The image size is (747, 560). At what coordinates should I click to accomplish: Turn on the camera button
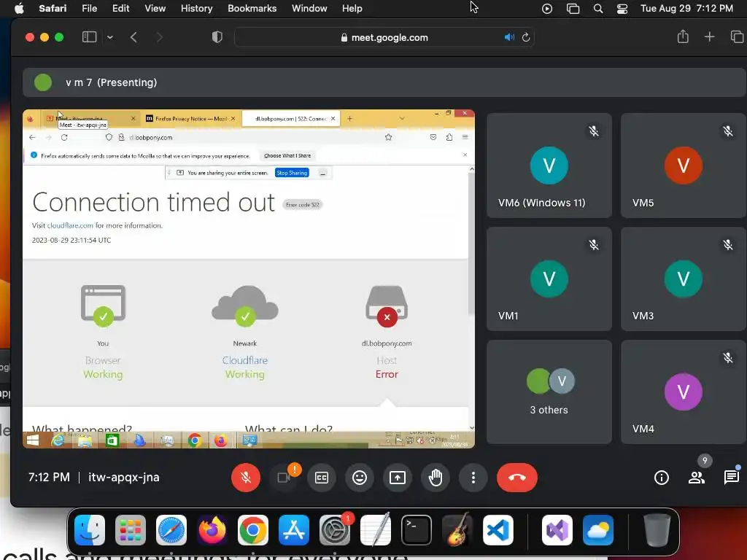point(284,477)
